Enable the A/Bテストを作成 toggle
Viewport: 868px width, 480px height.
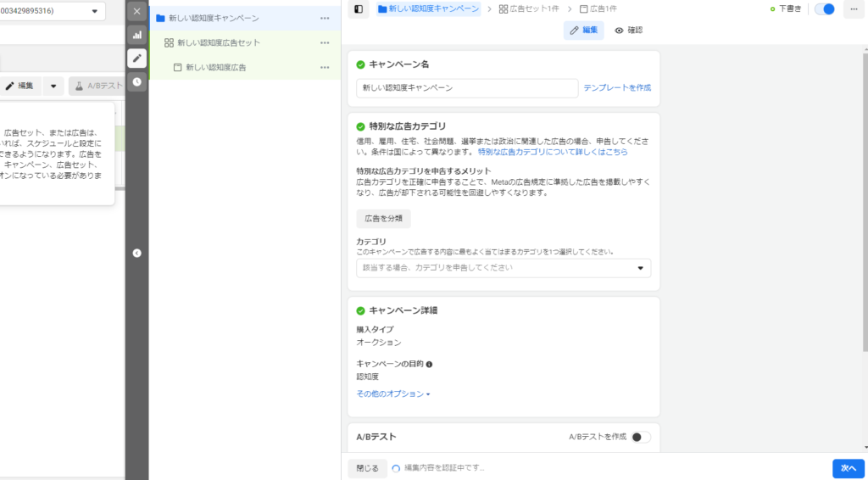coord(641,437)
